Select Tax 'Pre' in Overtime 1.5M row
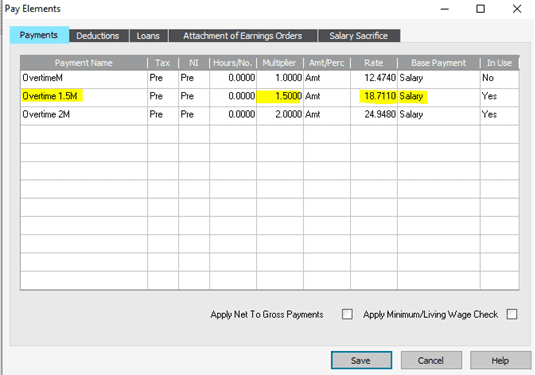Screen dimensions: 535x375 [163, 97]
